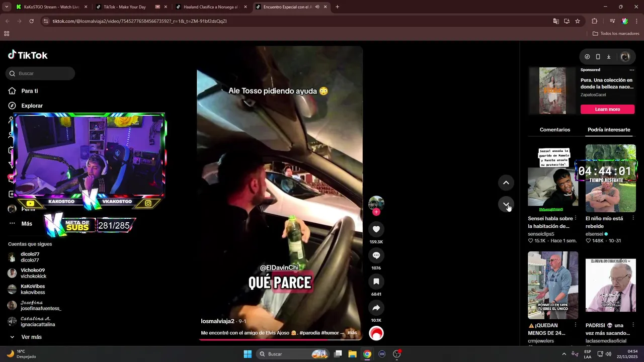The width and height of the screenshot is (644, 362).
Task: Open a new browser tab
Action: pyautogui.click(x=337, y=7)
